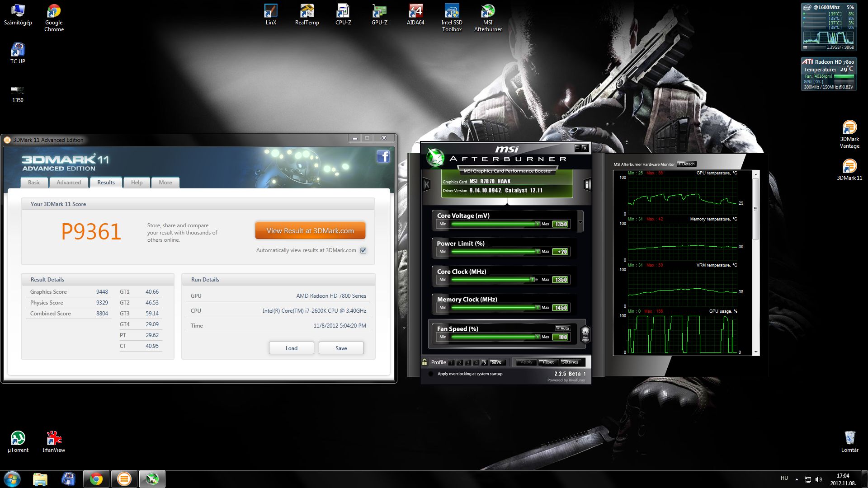
Task: Click the Afterburner Reset button
Action: click(548, 362)
